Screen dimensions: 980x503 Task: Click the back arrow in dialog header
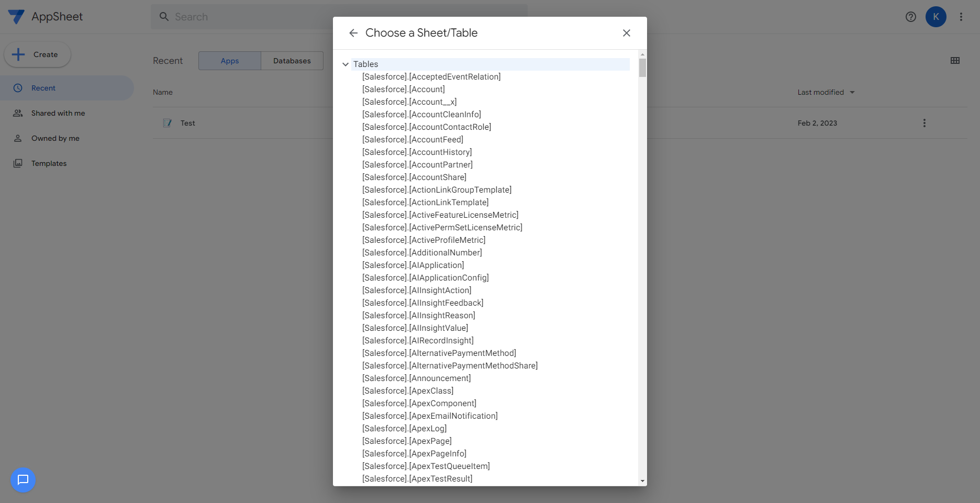(x=353, y=33)
